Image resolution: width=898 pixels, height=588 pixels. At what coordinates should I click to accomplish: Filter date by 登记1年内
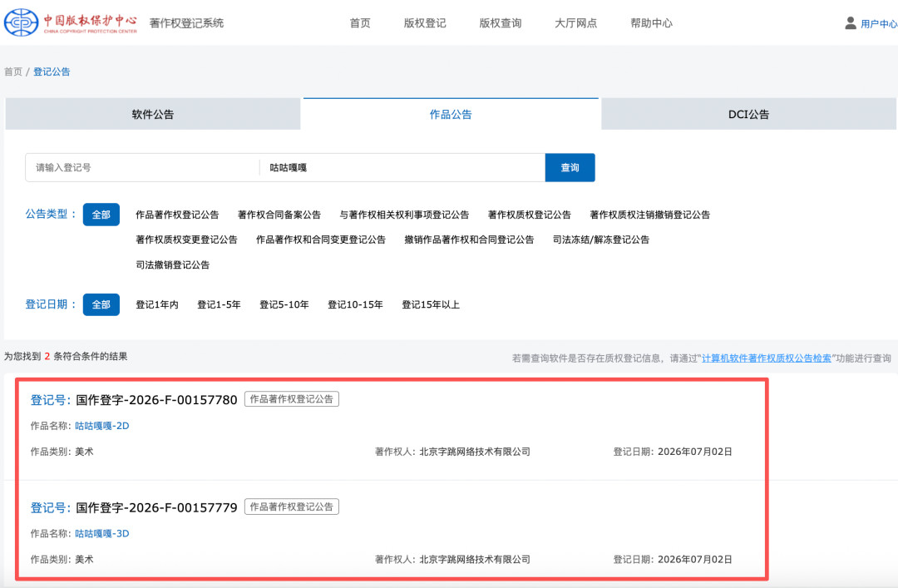click(157, 304)
